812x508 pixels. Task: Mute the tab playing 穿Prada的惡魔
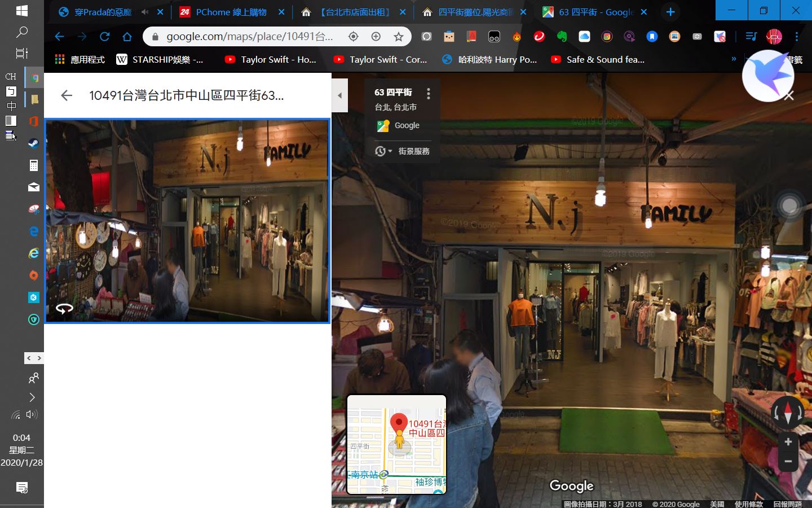click(x=145, y=12)
